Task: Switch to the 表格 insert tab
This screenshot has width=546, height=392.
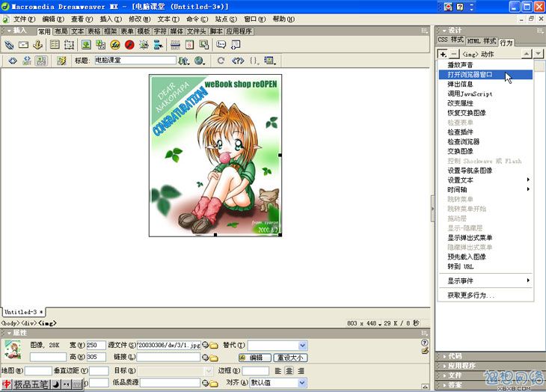Action: [93, 31]
